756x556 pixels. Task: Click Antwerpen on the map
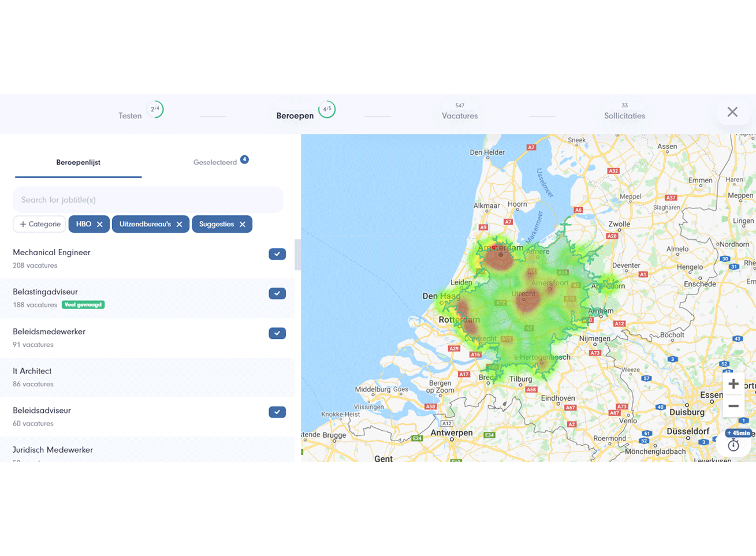[x=452, y=432]
